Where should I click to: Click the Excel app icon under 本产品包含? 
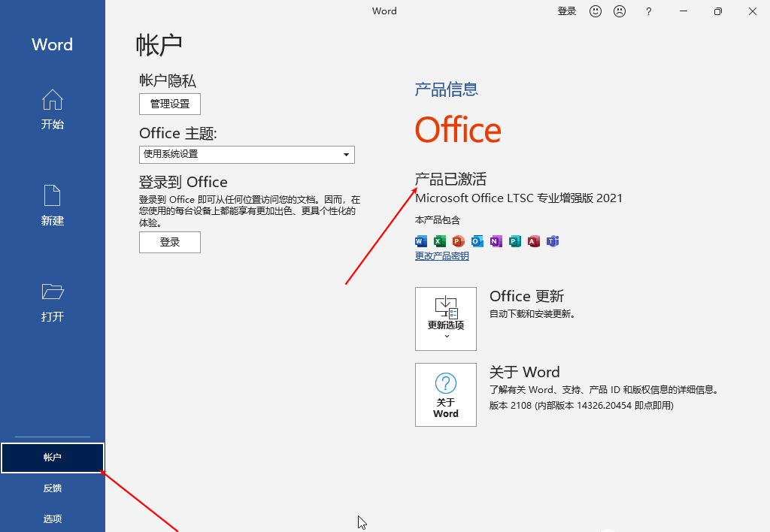439,241
